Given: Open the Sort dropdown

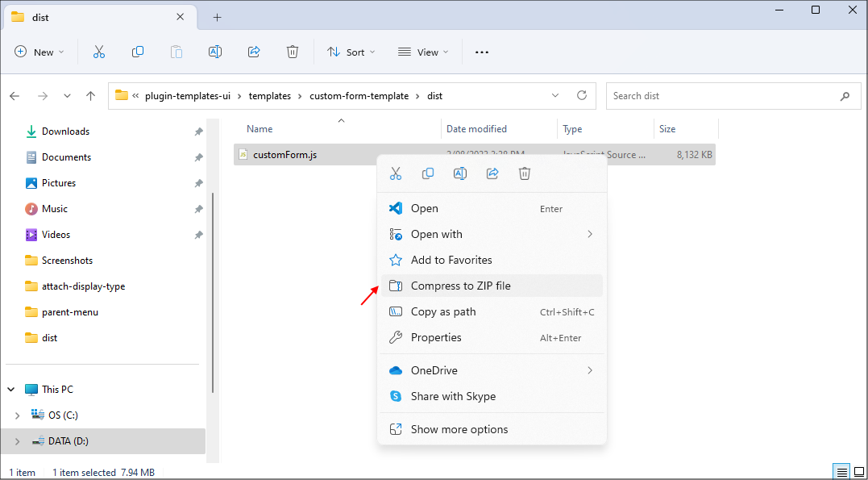Looking at the screenshot, I should pyautogui.click(x=350, y=52).
